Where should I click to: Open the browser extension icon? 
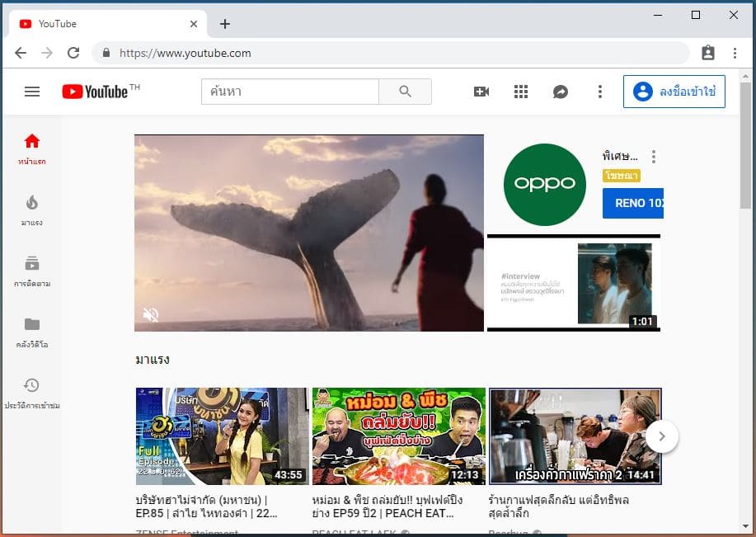(x=708, y=53)
